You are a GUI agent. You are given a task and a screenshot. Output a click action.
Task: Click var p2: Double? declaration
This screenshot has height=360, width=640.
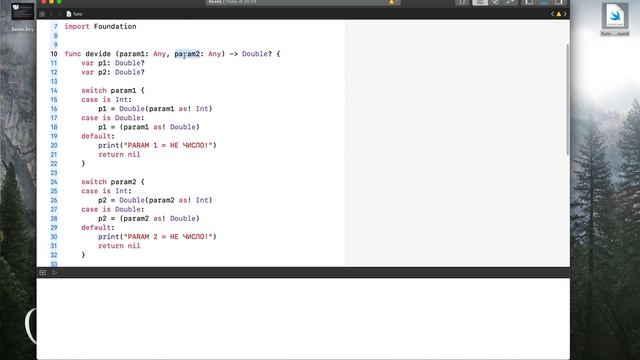point(113,72)
